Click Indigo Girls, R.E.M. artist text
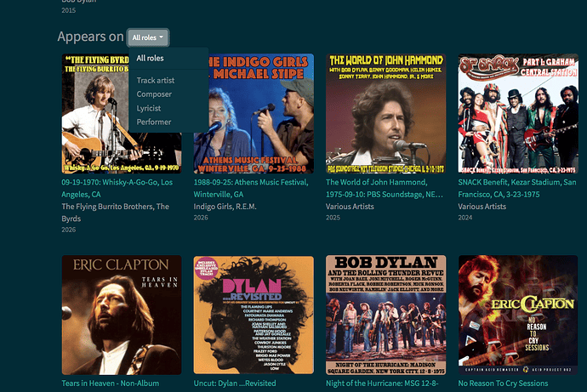Viewport: 587px width, 392px height. 225,207
